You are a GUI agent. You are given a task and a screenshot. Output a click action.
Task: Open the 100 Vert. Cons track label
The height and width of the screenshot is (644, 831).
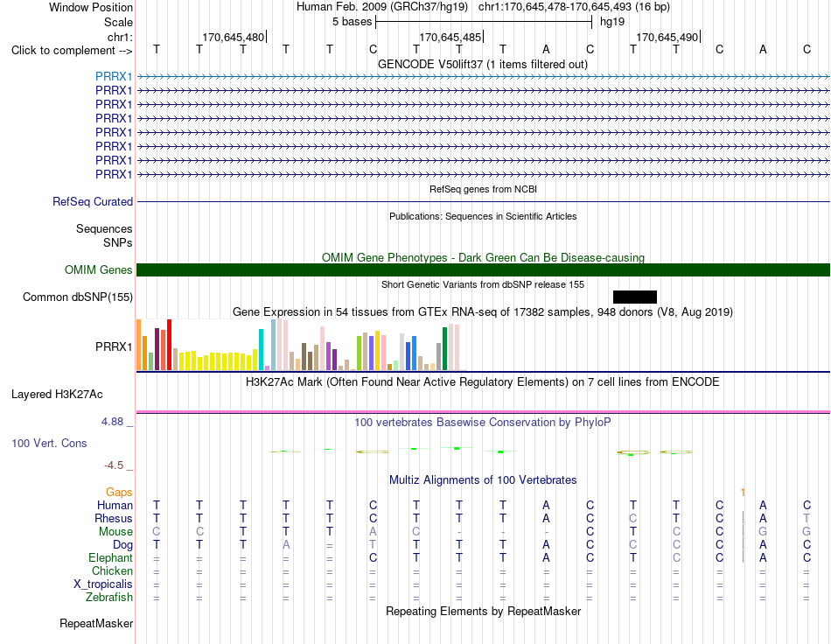49,443
